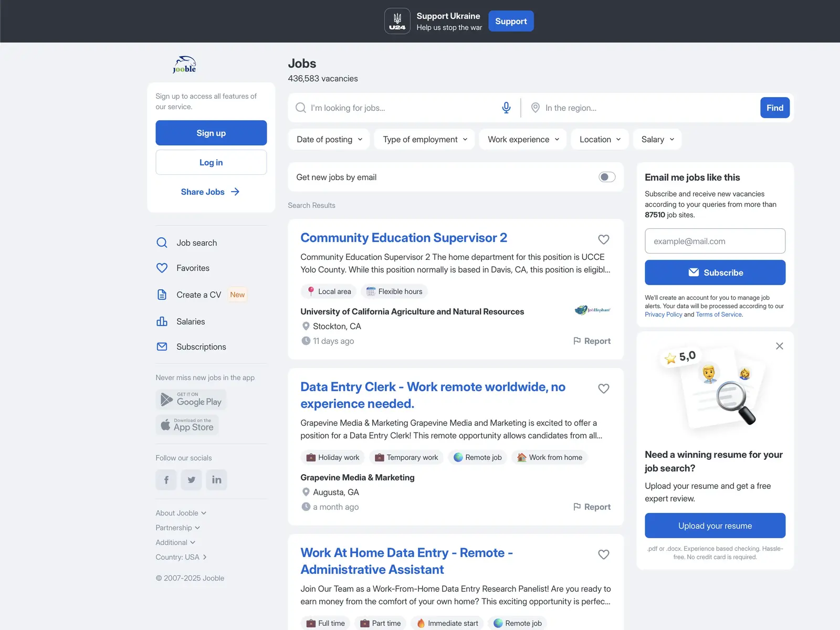Screen dimensions: 840x630
Task: Click Support Ukraine banner button
Action: pyautogui.click(x=511, y=21)
